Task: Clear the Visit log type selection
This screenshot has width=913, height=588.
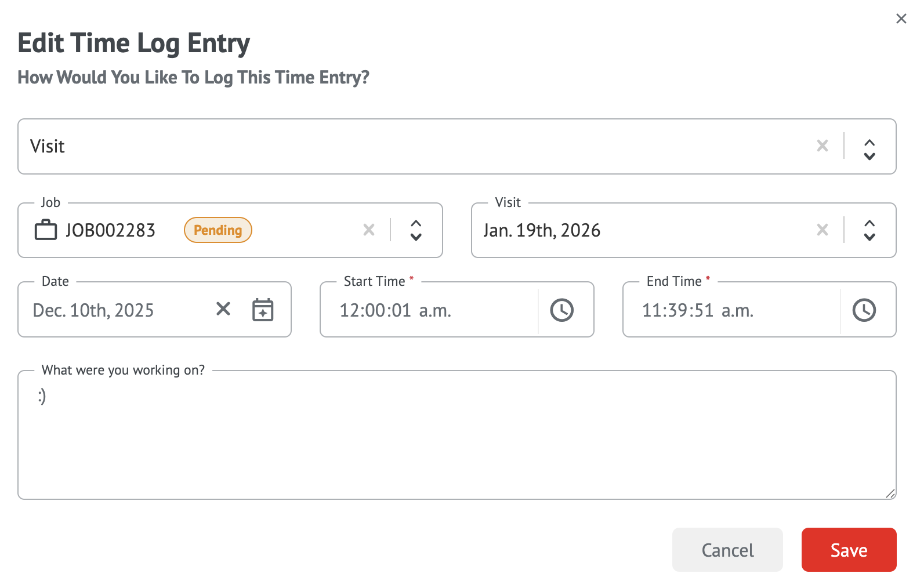Action: pyautogui.click(x=822, y=146)
